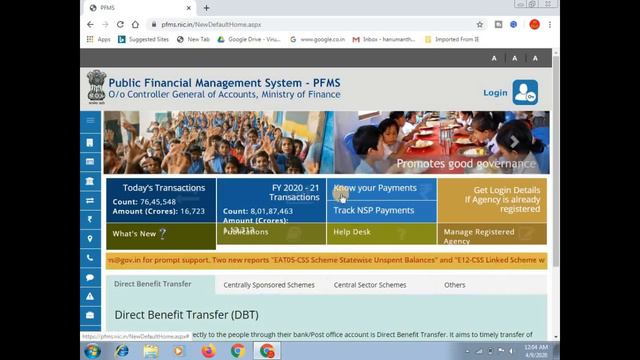
Task: Open the Google Drive bookmark
Action: (x=249, y=39)
